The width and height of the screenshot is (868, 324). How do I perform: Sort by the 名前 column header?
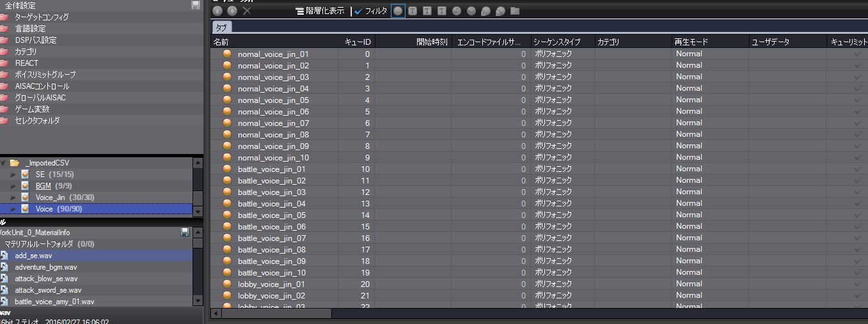pos(274,42)
